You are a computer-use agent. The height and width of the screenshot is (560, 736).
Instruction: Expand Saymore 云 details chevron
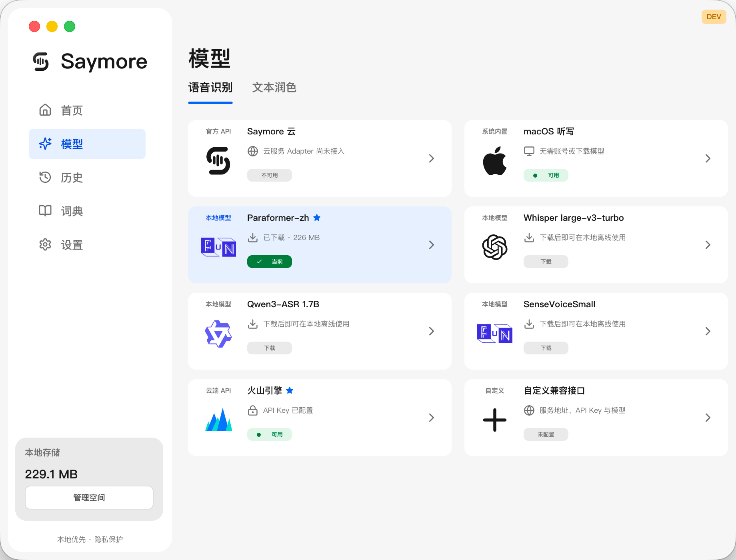[x=432, y=158]
